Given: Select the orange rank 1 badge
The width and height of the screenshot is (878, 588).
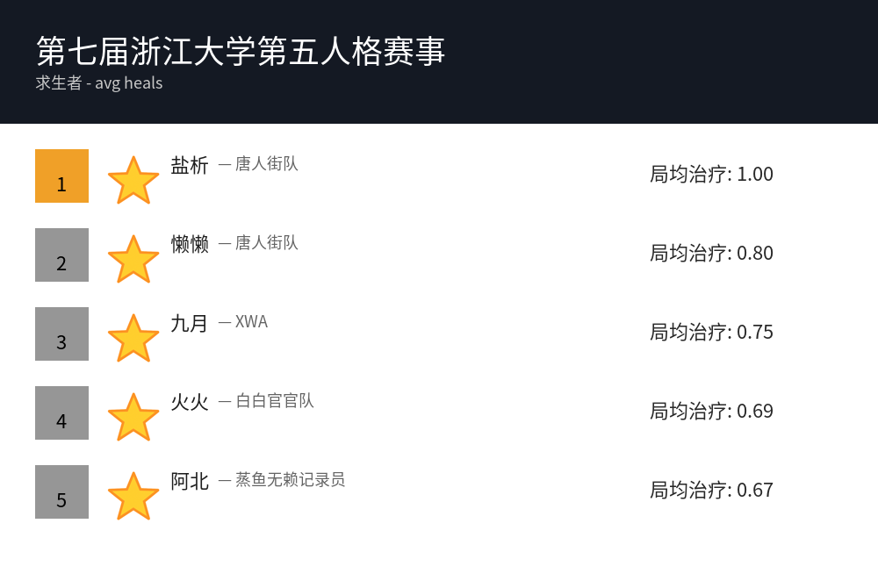Looking at the screenshot, I should pyautogui.click(x=61, y=176).
